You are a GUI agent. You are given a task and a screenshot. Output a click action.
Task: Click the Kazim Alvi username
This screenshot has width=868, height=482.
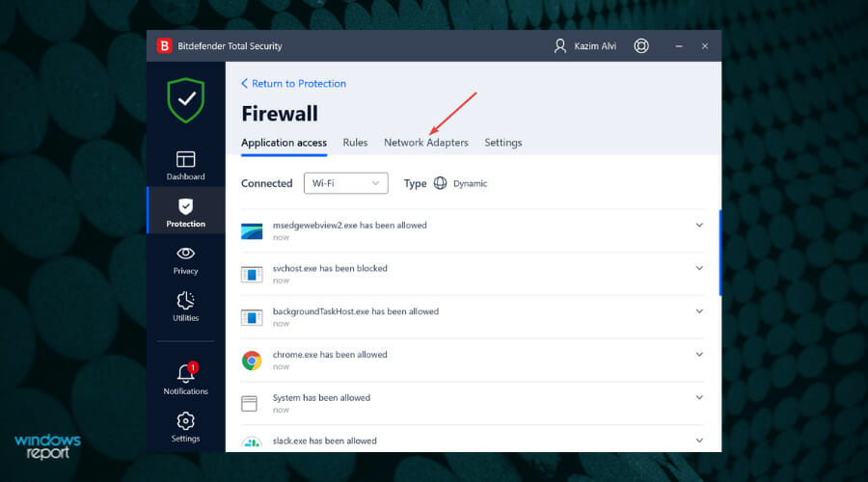595,46
